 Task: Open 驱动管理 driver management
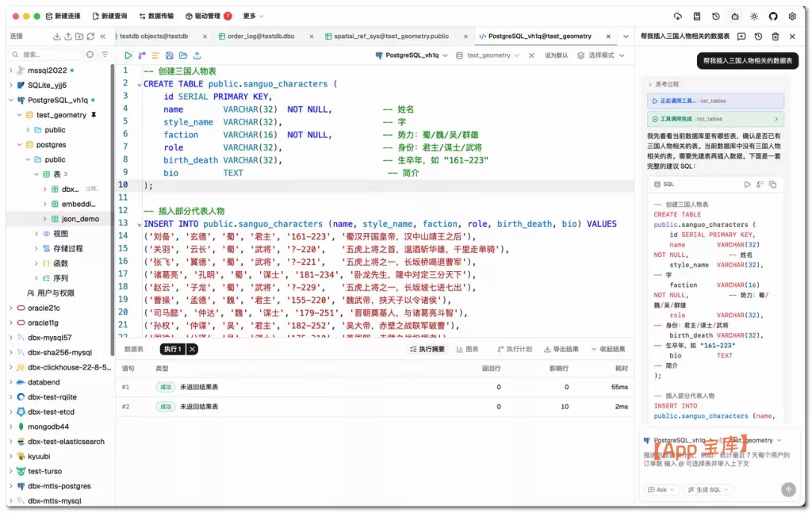point(209,16)
